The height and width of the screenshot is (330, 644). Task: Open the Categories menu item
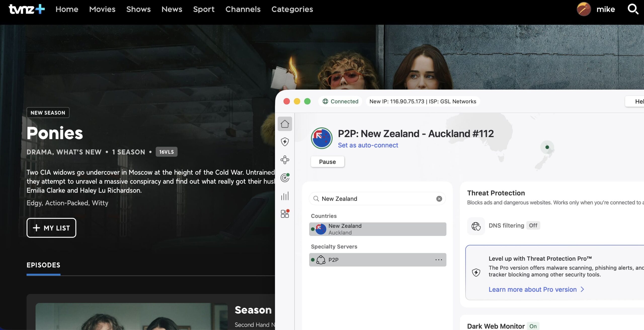click(292, 9)
